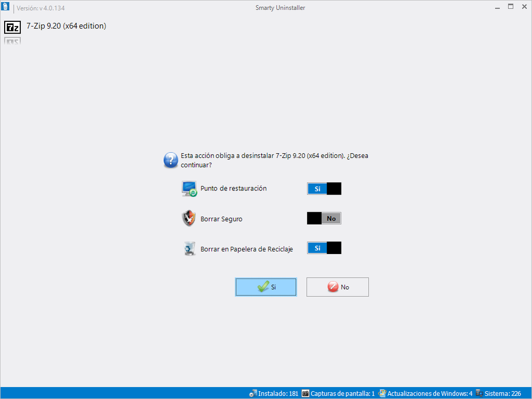The width and height of the screenshot is (532, 399).
Task: Minimize the Smarty Uninstaller window
Action: (498, 7)
